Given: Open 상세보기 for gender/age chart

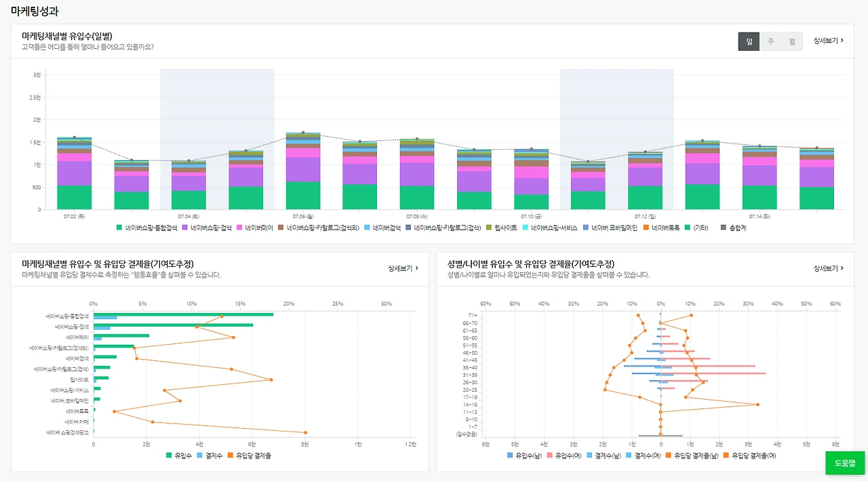Looking at the screenshot, I should pos(829,268).
